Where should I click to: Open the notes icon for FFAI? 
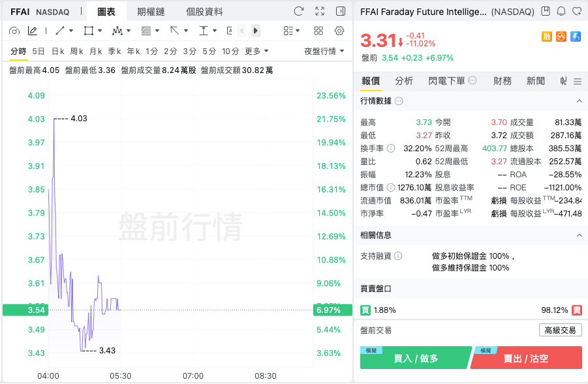[x=546, y=11]
